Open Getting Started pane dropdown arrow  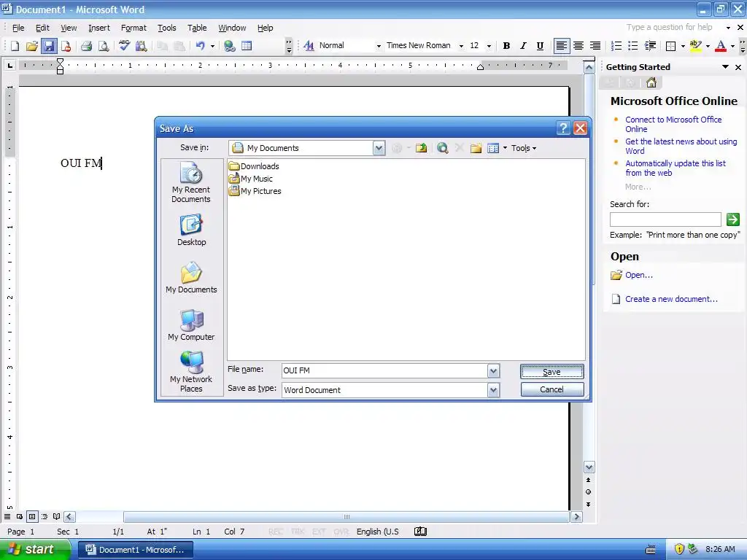pos(725,67)
